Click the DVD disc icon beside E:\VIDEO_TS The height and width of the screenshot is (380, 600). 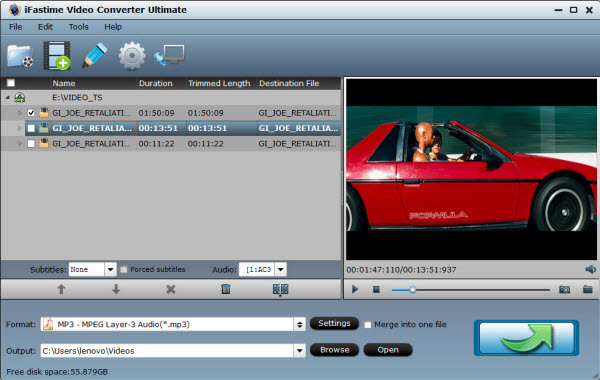[20, 98]
